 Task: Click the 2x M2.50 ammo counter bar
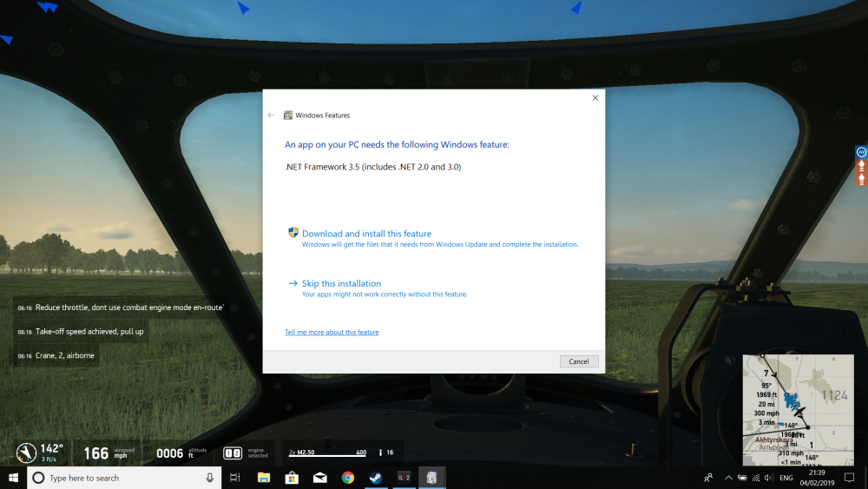[328, 453]
